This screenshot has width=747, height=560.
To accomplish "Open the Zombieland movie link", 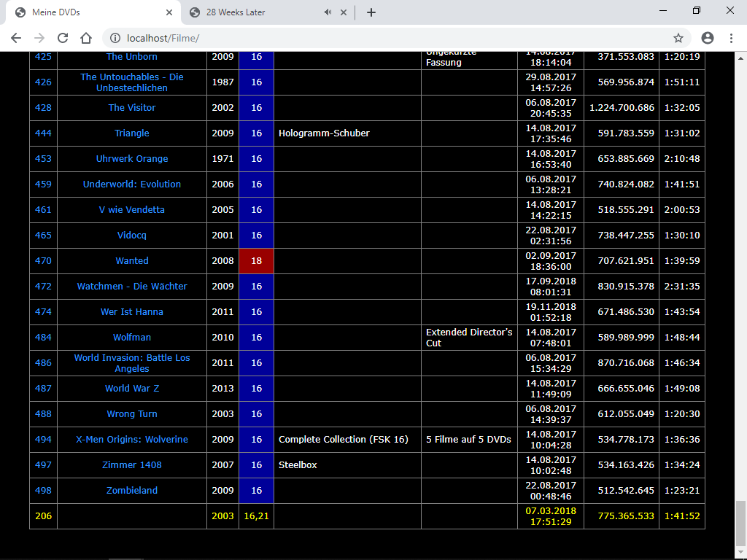I will tap(132, 491).
